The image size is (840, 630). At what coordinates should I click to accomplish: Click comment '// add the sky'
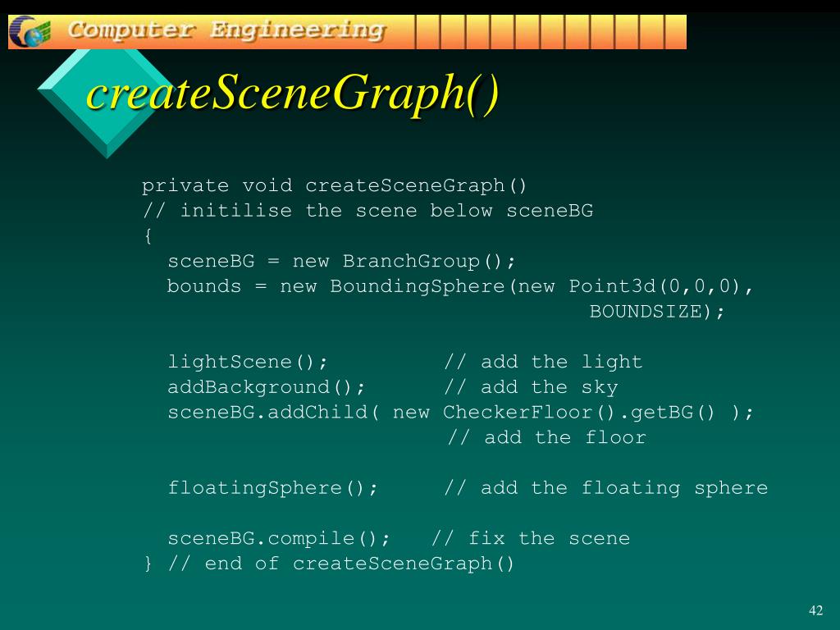pos(531,387)
